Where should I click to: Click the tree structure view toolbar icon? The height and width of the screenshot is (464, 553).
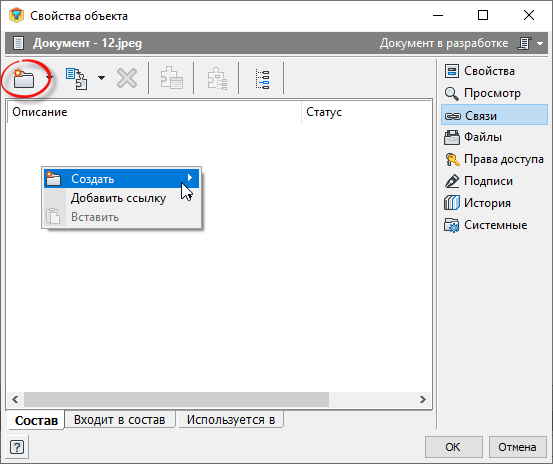[x=262, y=79]
